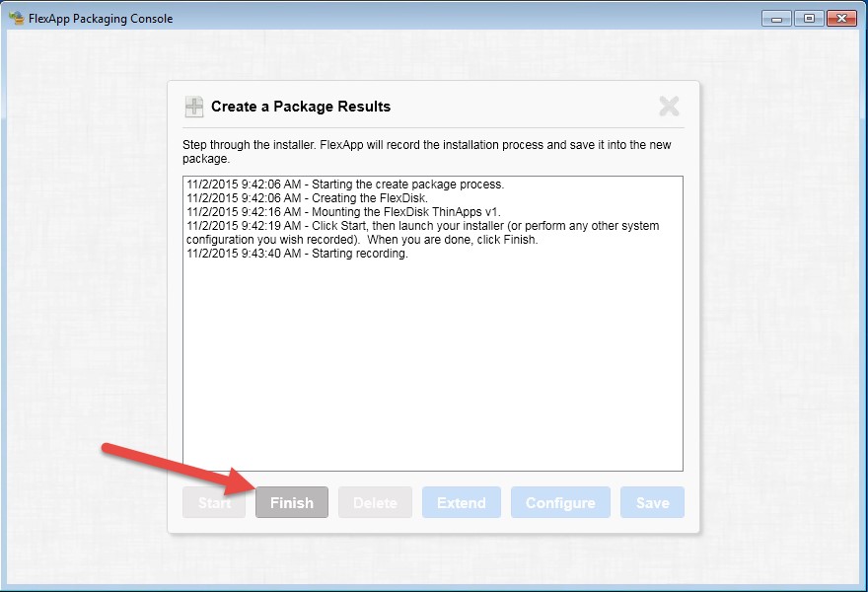Close the FlexApp Packaging Console window
The height and width of the screenshot is (592, 868).
pyautogui.click(x=841, y=19)
